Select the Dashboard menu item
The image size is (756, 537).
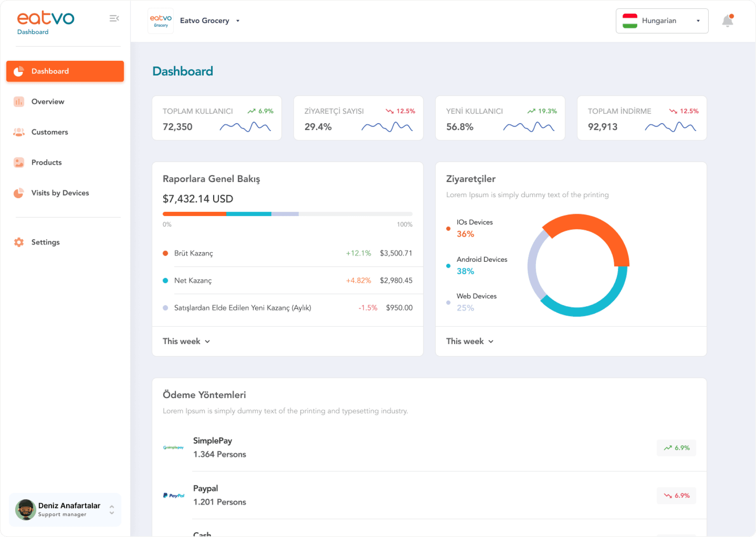(65, 71)
